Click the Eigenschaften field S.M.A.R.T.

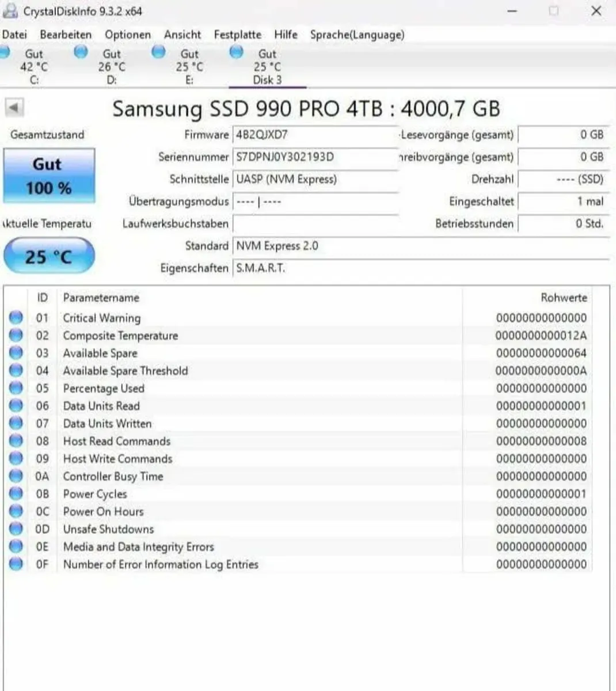pos(421,268)
